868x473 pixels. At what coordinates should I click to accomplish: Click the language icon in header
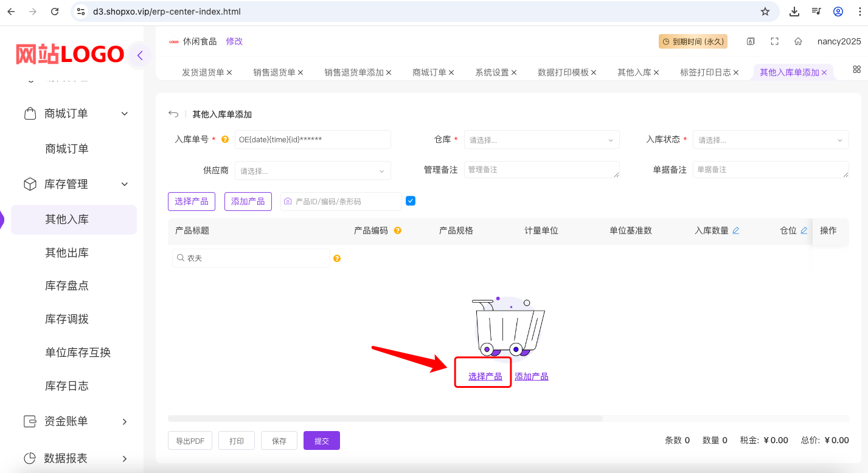751,41
